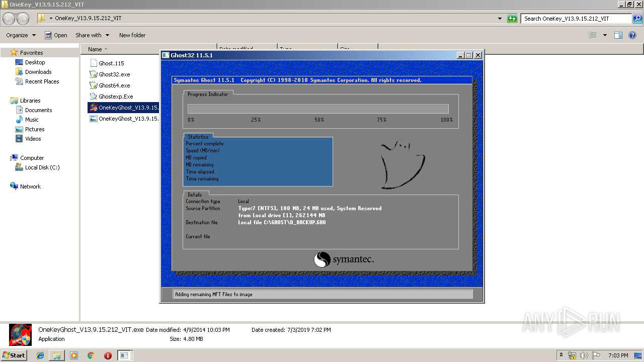Expand the view options arrow
The height and width of the screenshot is (362, 644).
pos(605,35)
